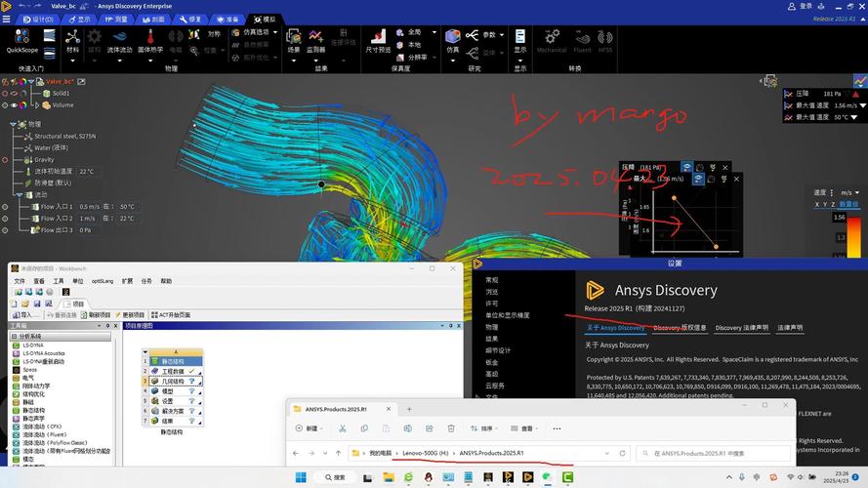Toggle visibility icon for Solid1
Image resolution: width=868 pixels, height=488 pixels.
pos(14,94)
